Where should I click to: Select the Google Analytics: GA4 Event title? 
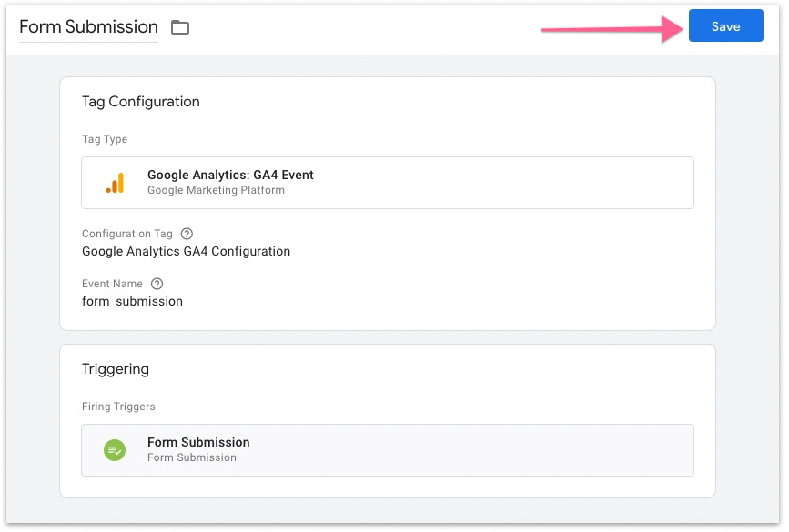click(230, 175)
